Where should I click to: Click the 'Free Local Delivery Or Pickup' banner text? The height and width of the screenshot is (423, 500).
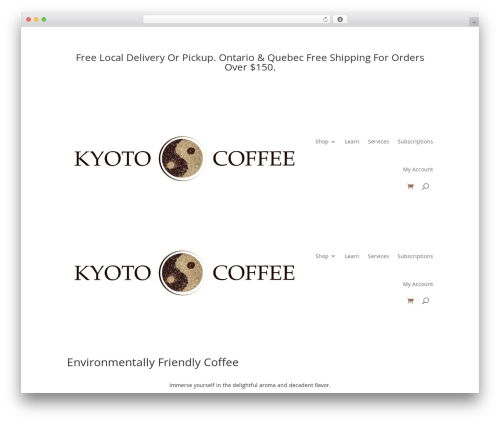(x=250, y=62)
